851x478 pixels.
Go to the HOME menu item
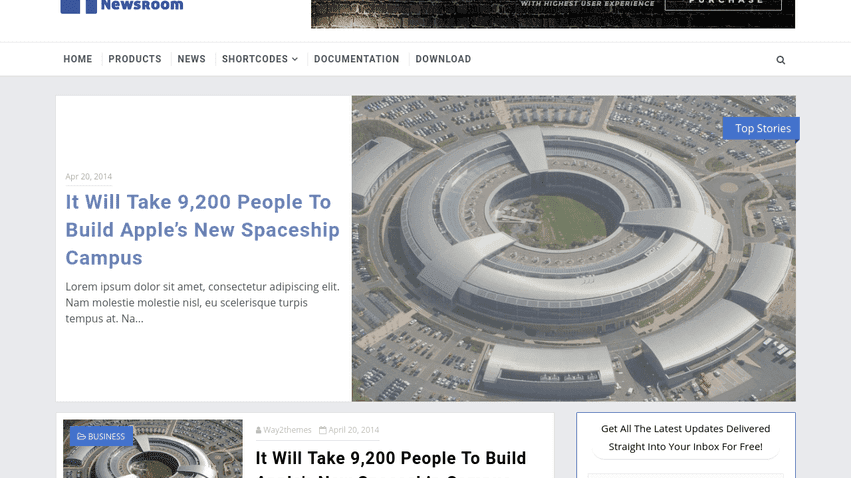[x=78, y=59]
